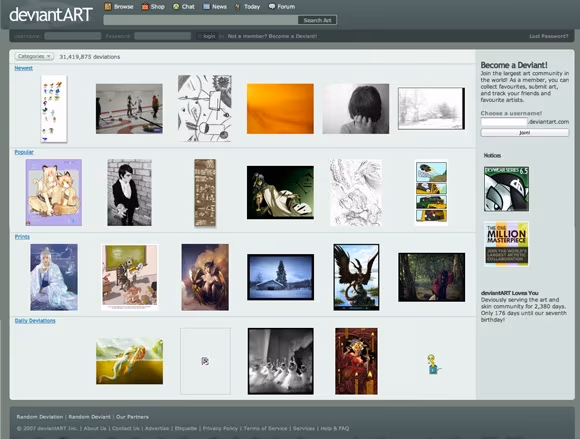Screen dimensions: 580x439
Task: Click the login button
Action: (209, 36)
